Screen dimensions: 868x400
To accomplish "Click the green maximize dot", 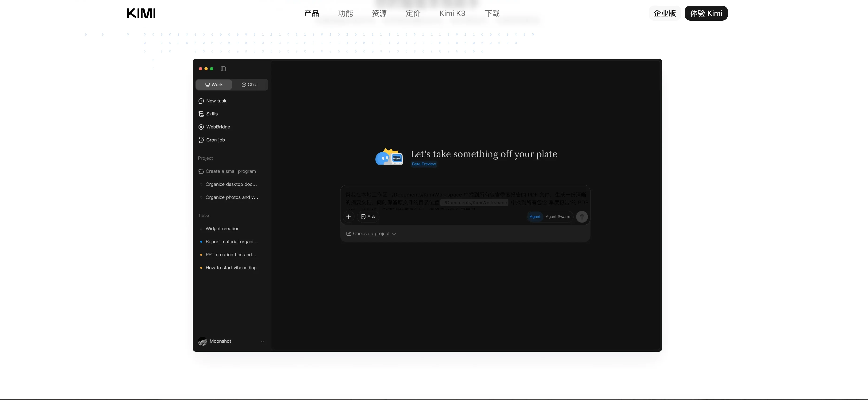I will coord(212,69).
